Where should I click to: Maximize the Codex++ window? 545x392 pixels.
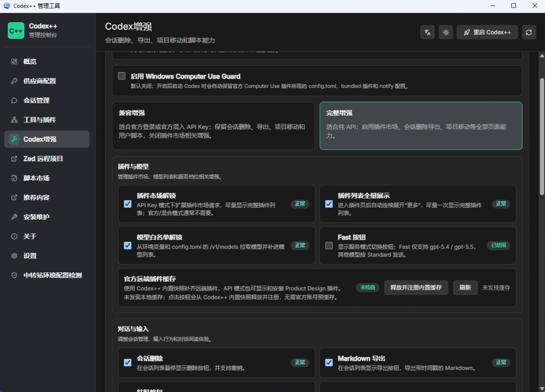[513, 6]
